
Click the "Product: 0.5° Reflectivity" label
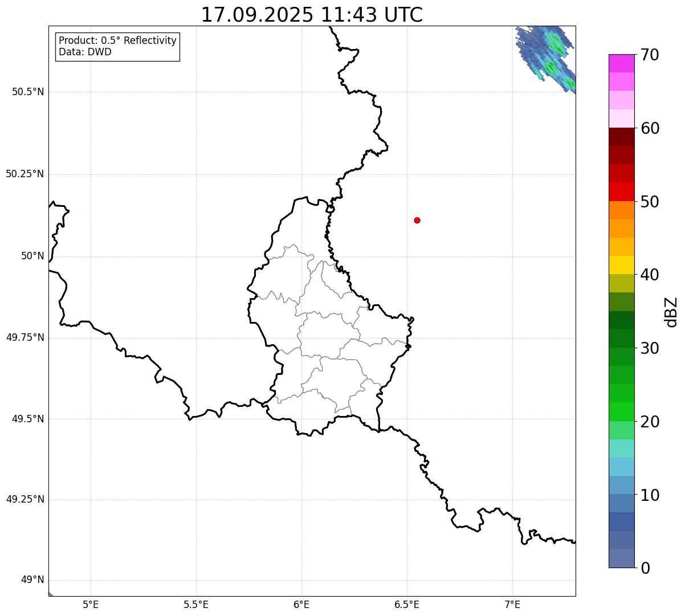pyautogui.click(x=117, y=41)
